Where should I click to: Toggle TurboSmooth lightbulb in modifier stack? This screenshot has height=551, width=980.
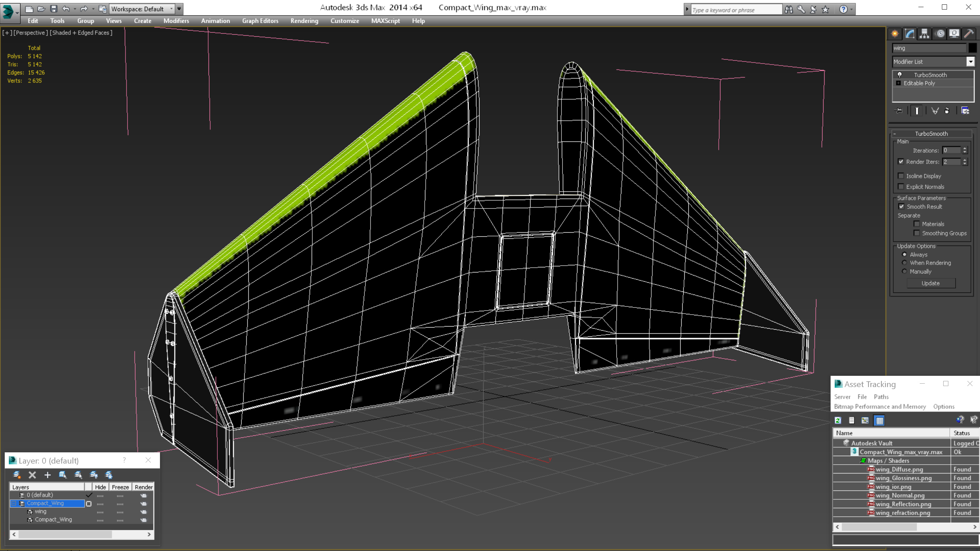pyautogui.click(x=900, y=75)
